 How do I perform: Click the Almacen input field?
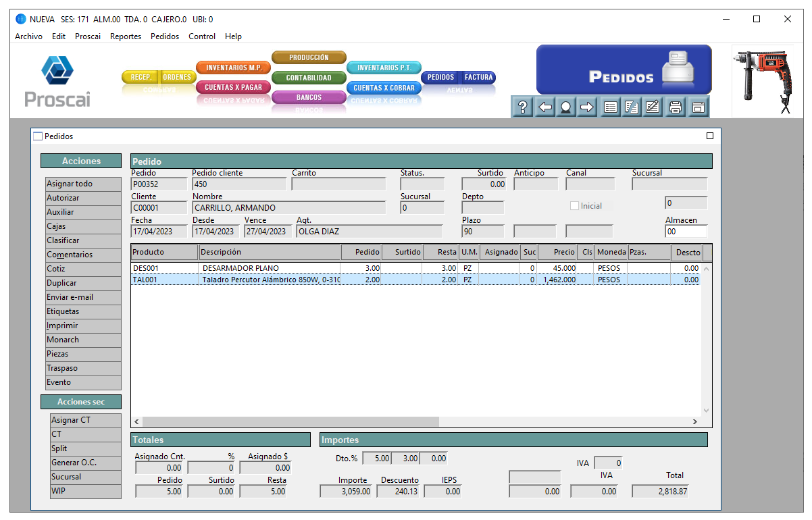pyautogui.click(x=685, y=232)
